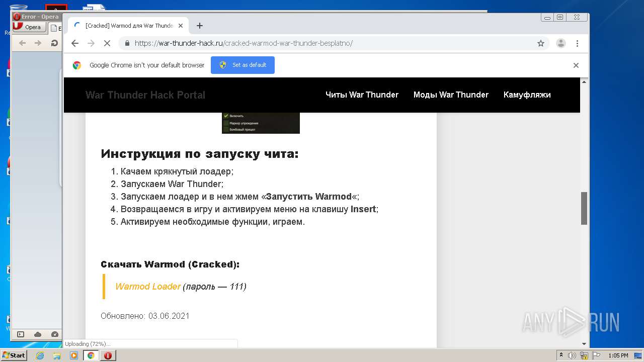Open the Chrome profile avatar
Screen dimensions: 644x362
tap(561, 43)
